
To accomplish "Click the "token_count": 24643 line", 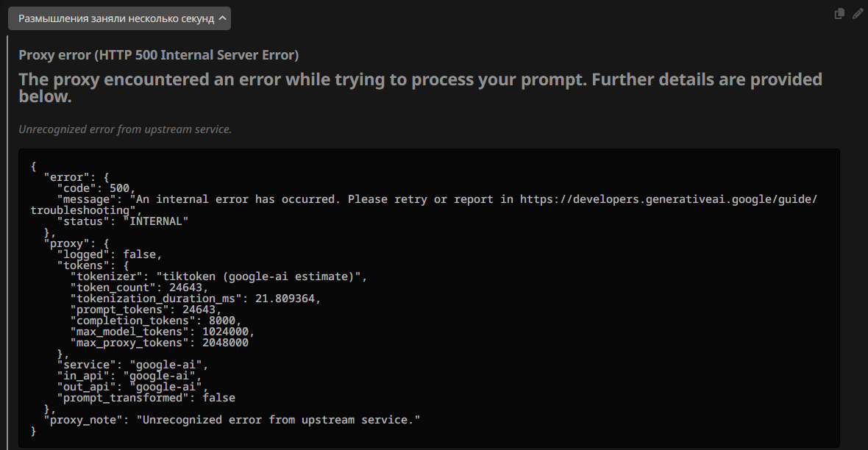I will [x=140, y=287].
